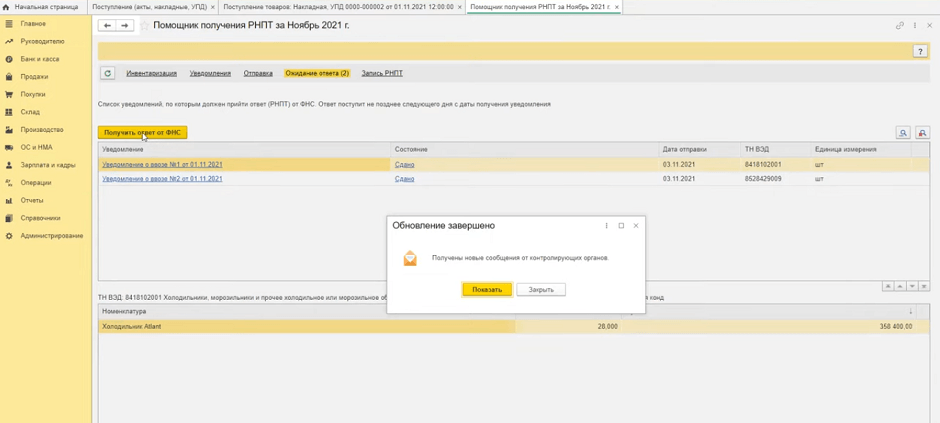
Task: Open the Банк и касса sidebar section
Action: click(x=39, y=59)
